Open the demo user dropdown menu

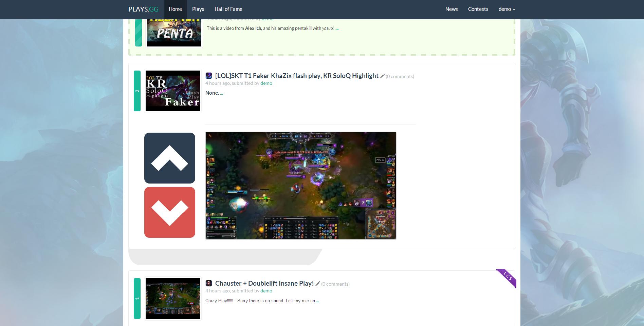coord(507,9)
